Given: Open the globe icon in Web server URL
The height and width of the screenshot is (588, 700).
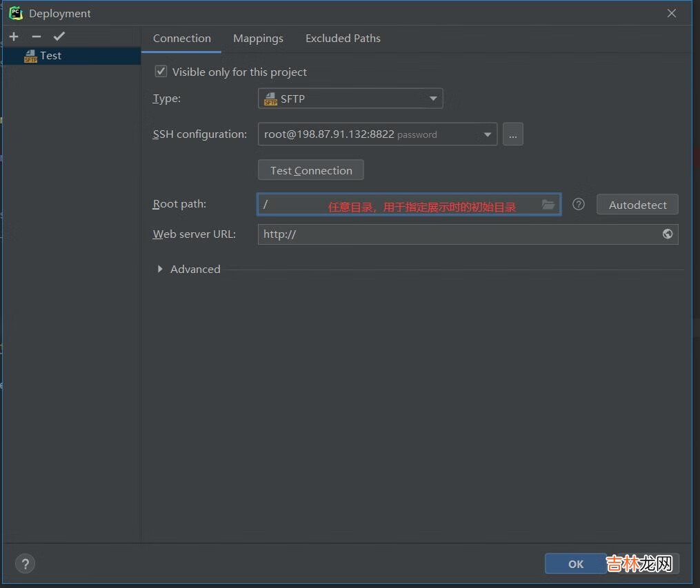Looking at the screenshot, I should click(667, 234).
